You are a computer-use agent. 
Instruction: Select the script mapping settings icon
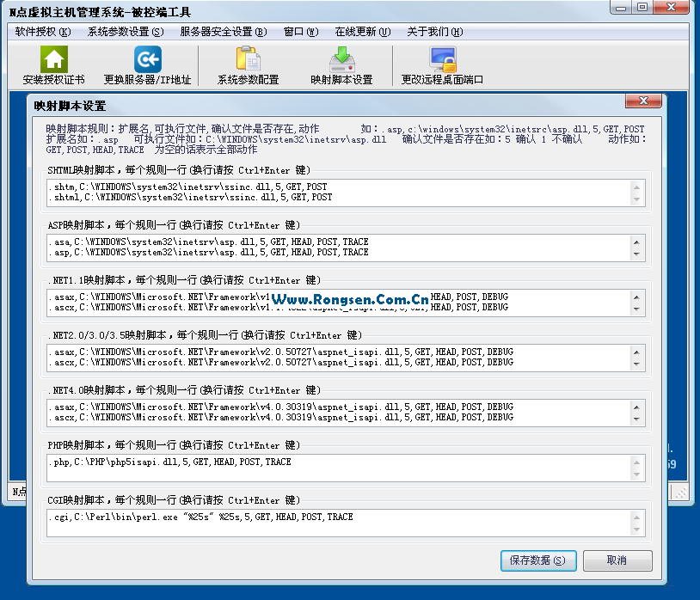(x=341, y=59)
